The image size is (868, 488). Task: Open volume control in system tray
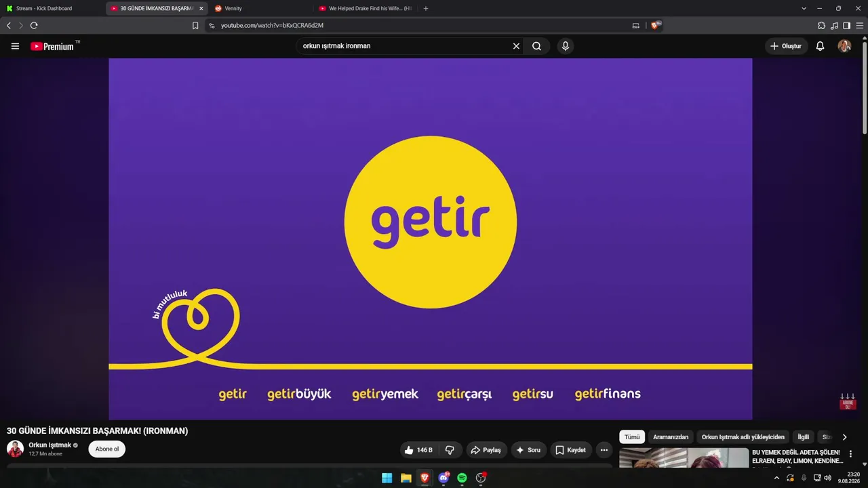[x=827, y=478]
